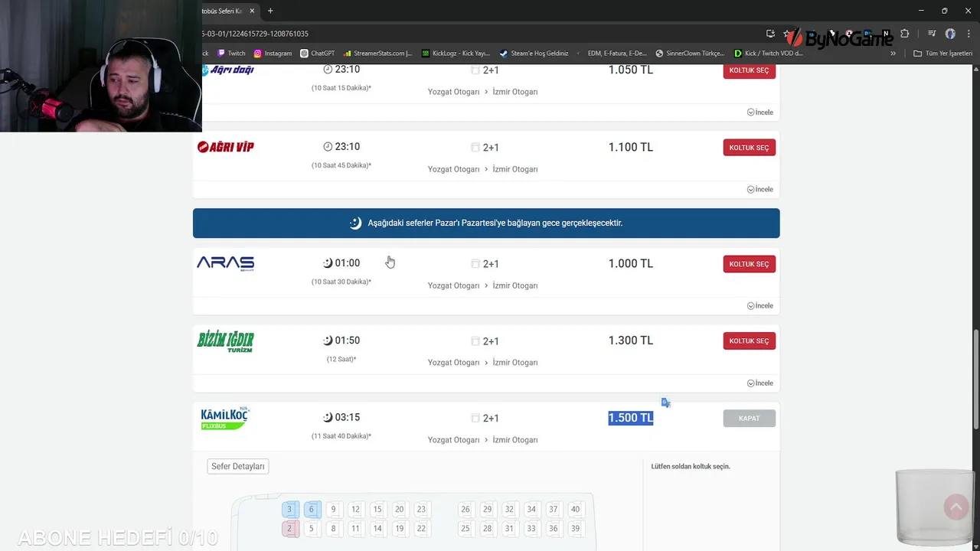Image resolution: width=980 pixels, height=551 pixels.
Task: Click occupied blue seat 6
Action: point(311,509)
